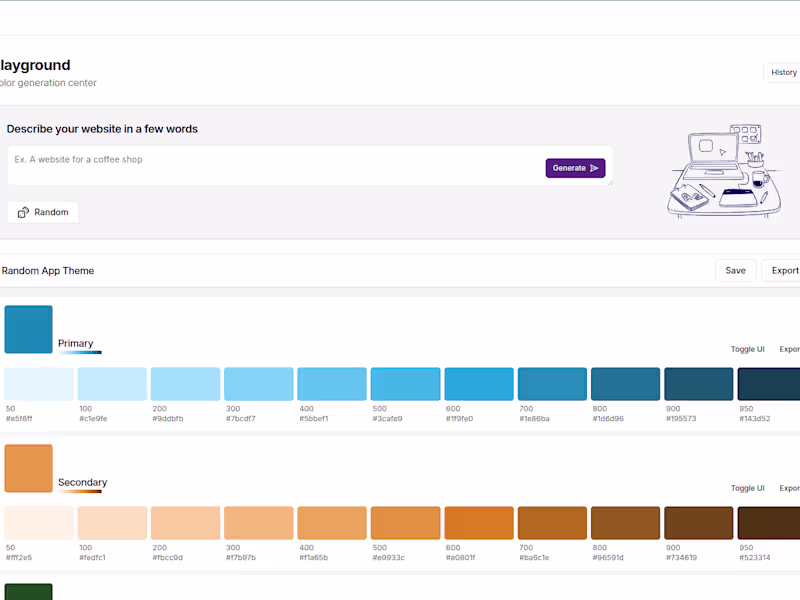The height and width of the screenshot is (600, 800).
Task: Pick Secondary 200 swatch #fbcc9d
Action: coord(185,523)
